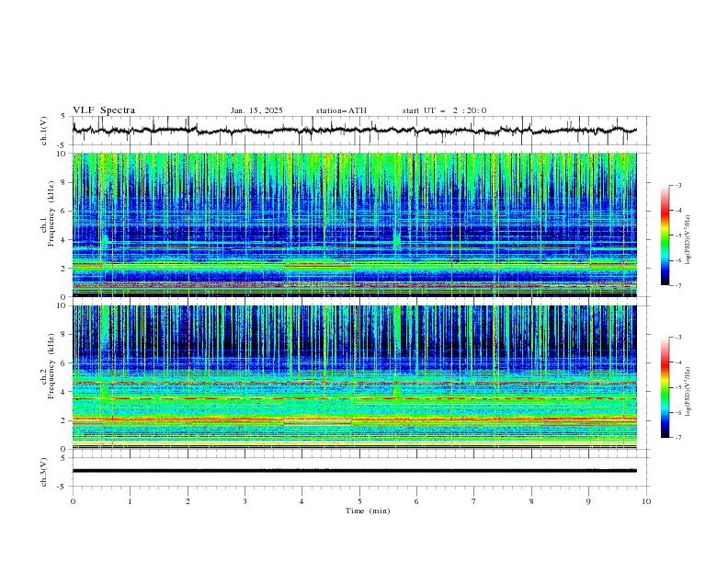Click the "station=ATH" label
This screenshot has height=563, width=728.
coord(341,110)
